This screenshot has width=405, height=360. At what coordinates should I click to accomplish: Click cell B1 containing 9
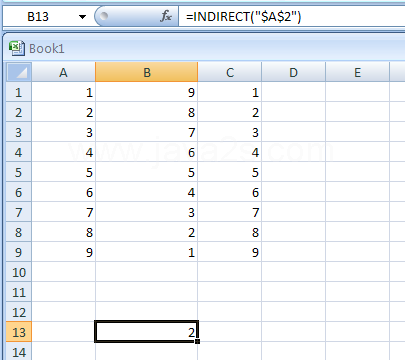147,92
